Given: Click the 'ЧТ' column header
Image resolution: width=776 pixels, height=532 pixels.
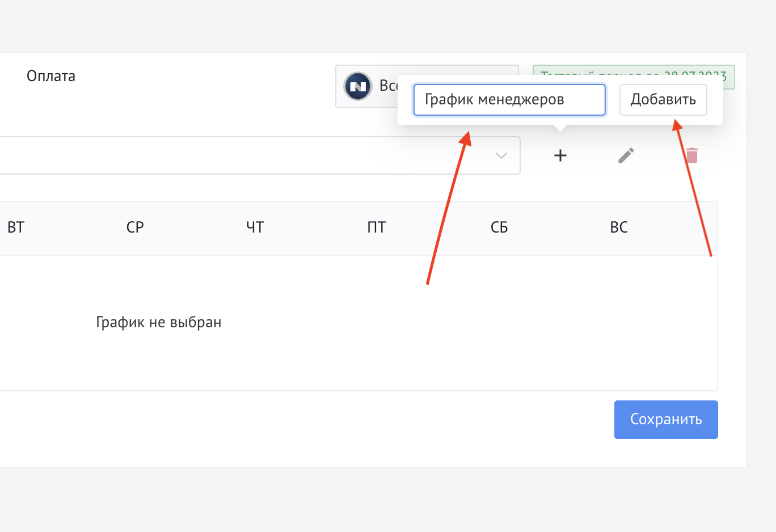Looking at the screenshot, I should [255, 227].
